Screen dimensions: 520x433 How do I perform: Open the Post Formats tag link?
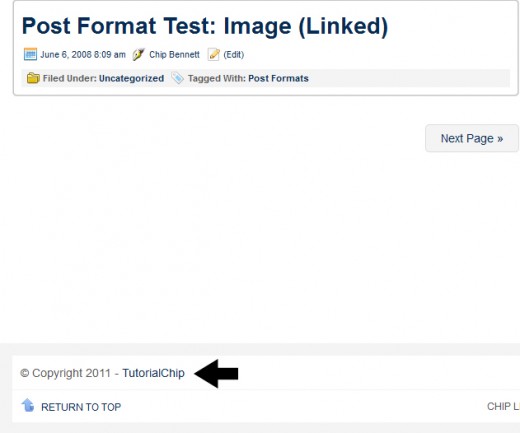click(x=278, y=78)
